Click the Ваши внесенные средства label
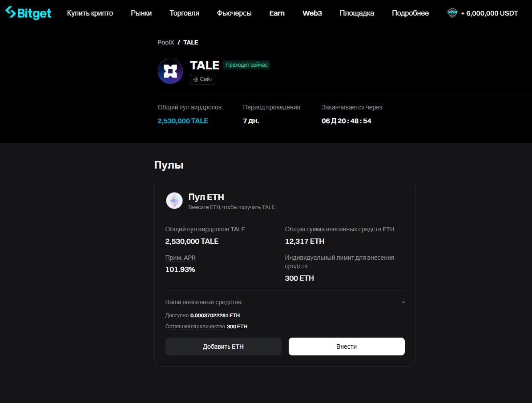The image size is (532, 403). click(203, 302)
